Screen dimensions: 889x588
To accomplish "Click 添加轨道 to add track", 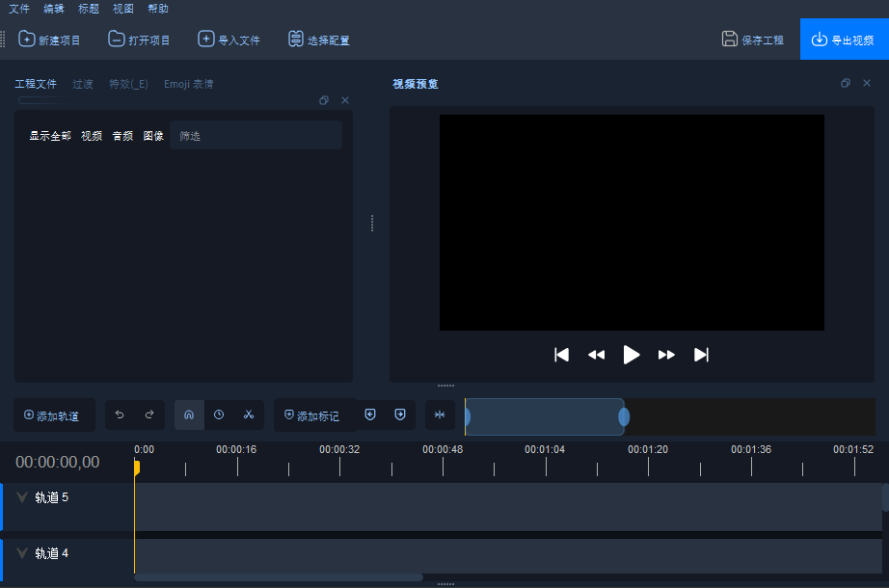I will click(54, 415).
